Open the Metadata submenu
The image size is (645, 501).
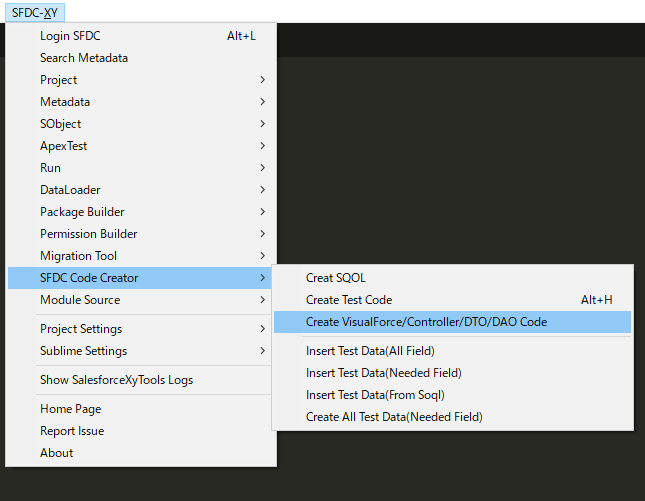140,102
